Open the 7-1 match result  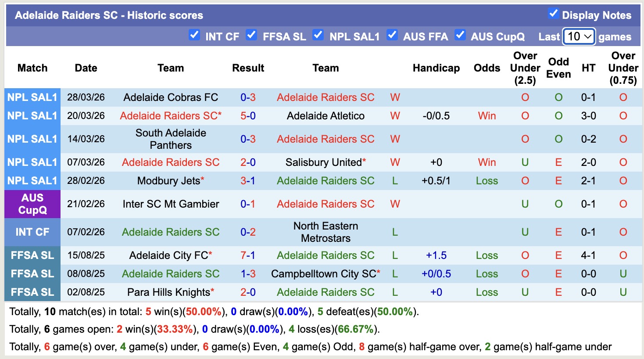tap(248, 255)
